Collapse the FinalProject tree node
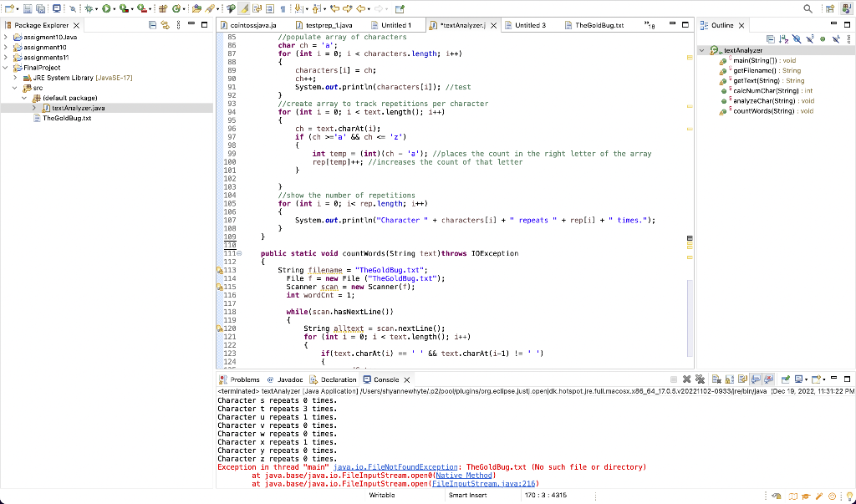 [x=7, y=68]
